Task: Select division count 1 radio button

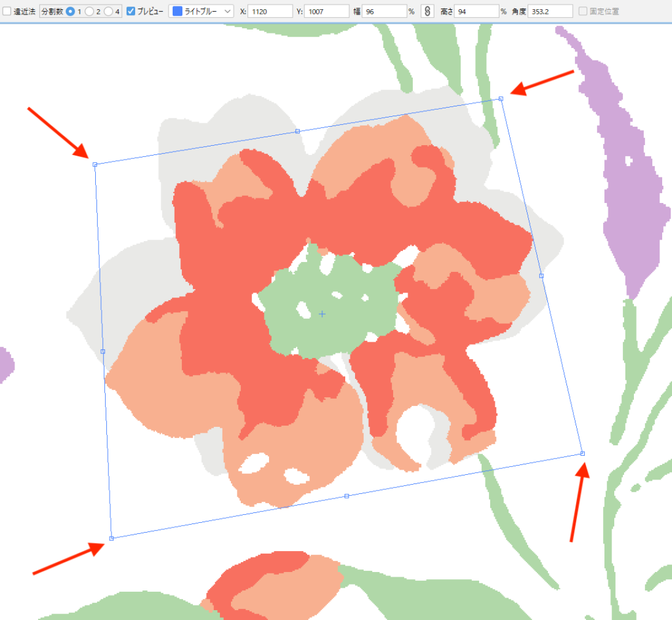Action: pyautogui.click(x=70, y=11)
